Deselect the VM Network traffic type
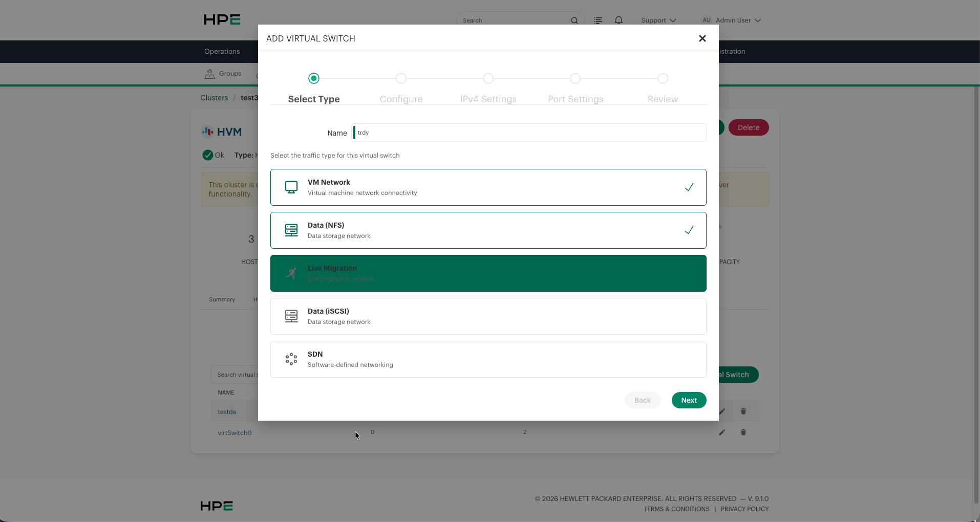 488,187
